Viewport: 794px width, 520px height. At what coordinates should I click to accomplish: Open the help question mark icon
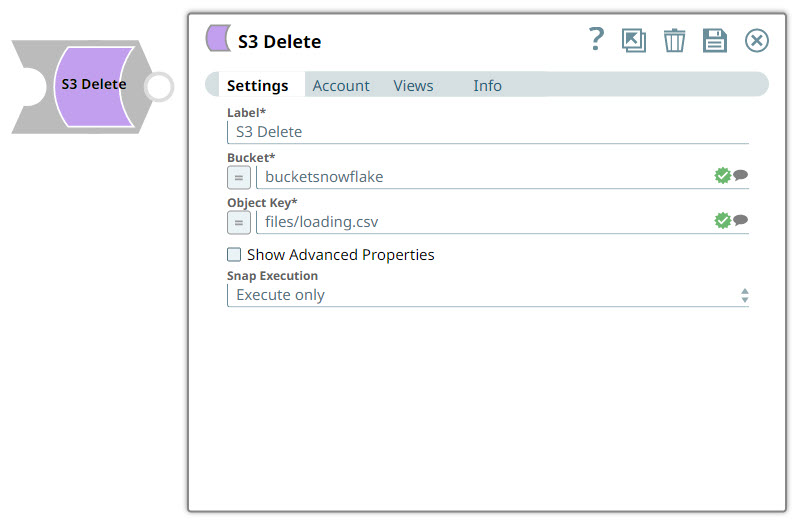596,40
